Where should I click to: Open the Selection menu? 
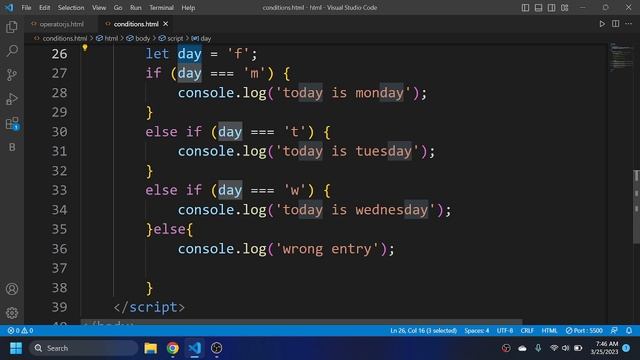point(71,8)
